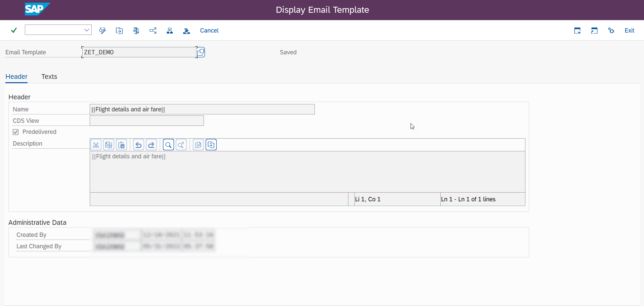The image size is (644, 306).
Task: Uncheck Predelivered under the Header section
Action: point(15,132)
